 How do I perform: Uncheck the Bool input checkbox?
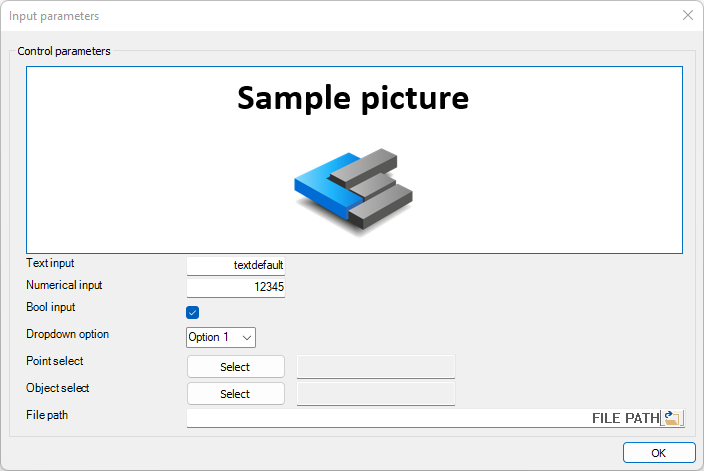193,312
